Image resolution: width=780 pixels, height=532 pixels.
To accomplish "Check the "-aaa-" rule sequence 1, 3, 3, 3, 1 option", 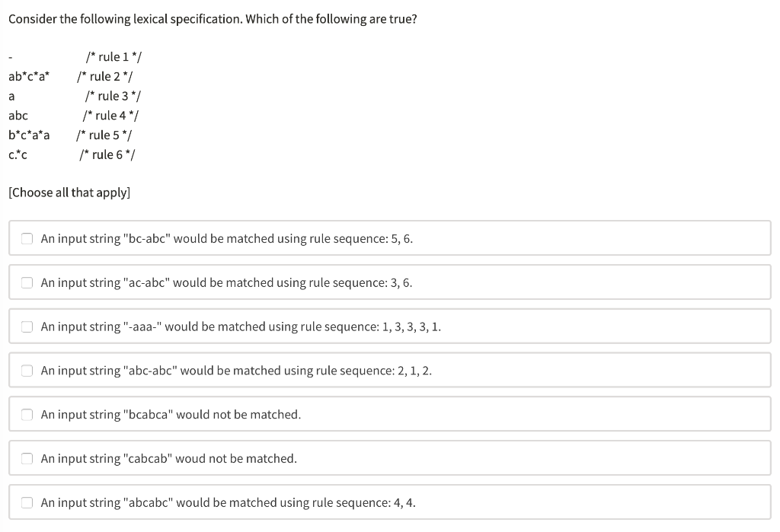I will pyautogui.click(x=27, y=327).
